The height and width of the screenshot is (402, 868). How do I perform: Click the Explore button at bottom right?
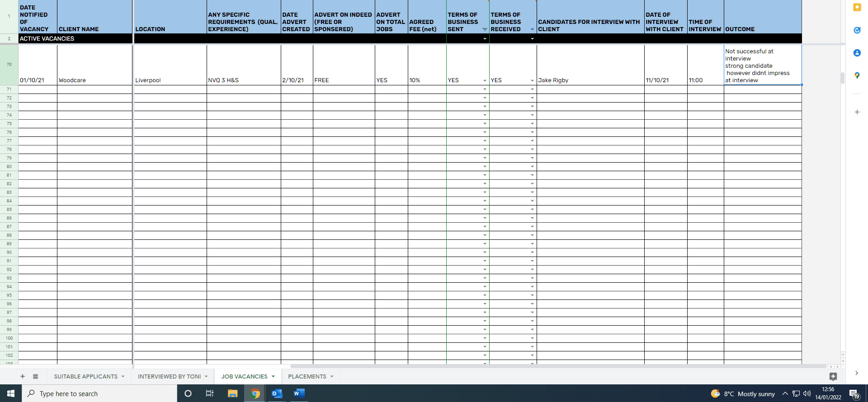click(833, 376)
